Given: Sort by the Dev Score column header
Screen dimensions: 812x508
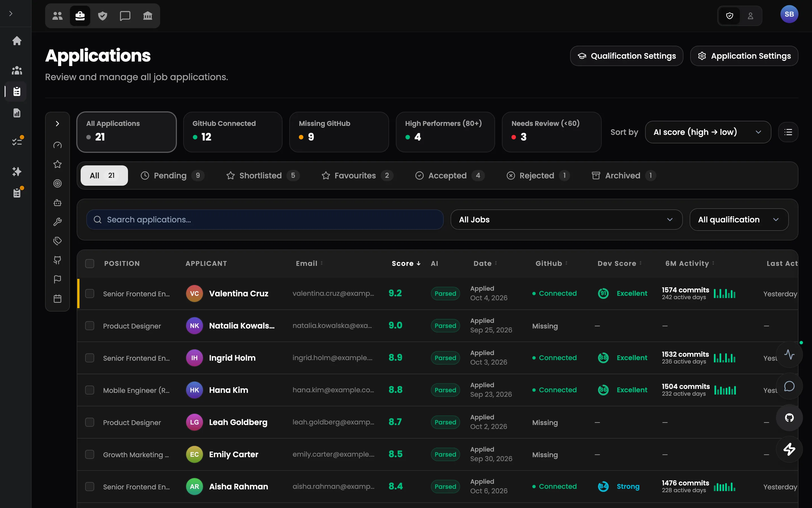Looking at the screenshot, I should point(619,263).
